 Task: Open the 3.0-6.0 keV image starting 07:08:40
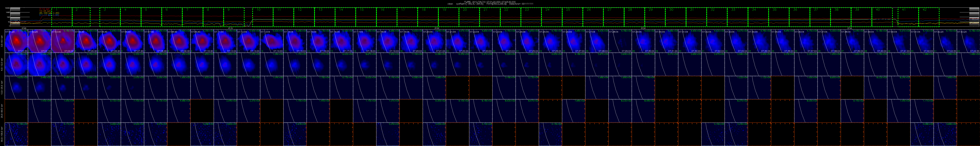179,41
